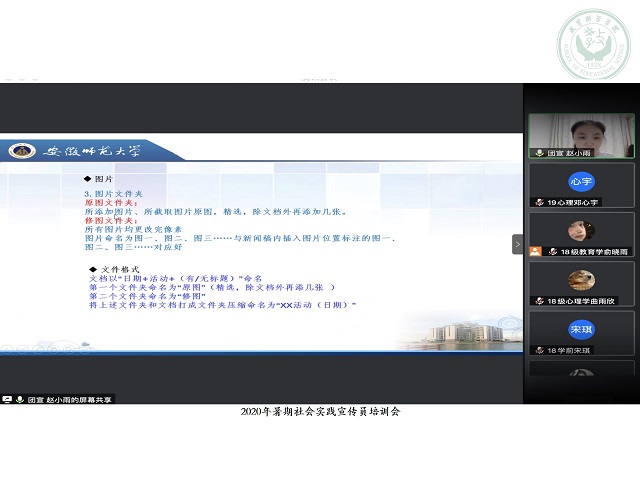Click orange host badge on 俞晓雨 tile

click(535, 252)
